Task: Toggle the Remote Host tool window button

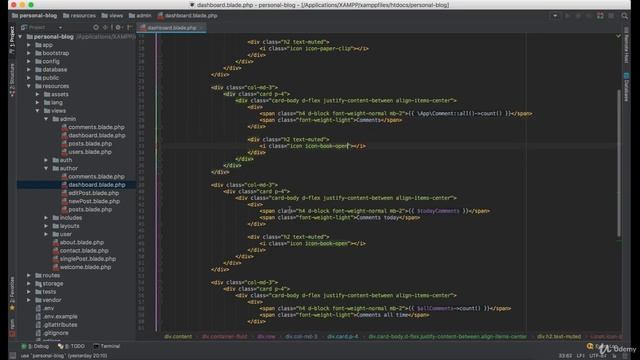Action: click(626, 45)
